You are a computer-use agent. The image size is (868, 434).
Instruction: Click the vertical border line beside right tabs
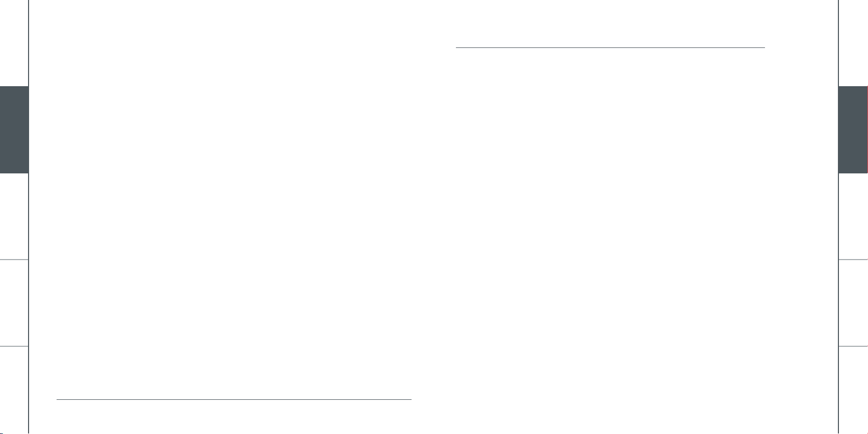click(839, 217)
